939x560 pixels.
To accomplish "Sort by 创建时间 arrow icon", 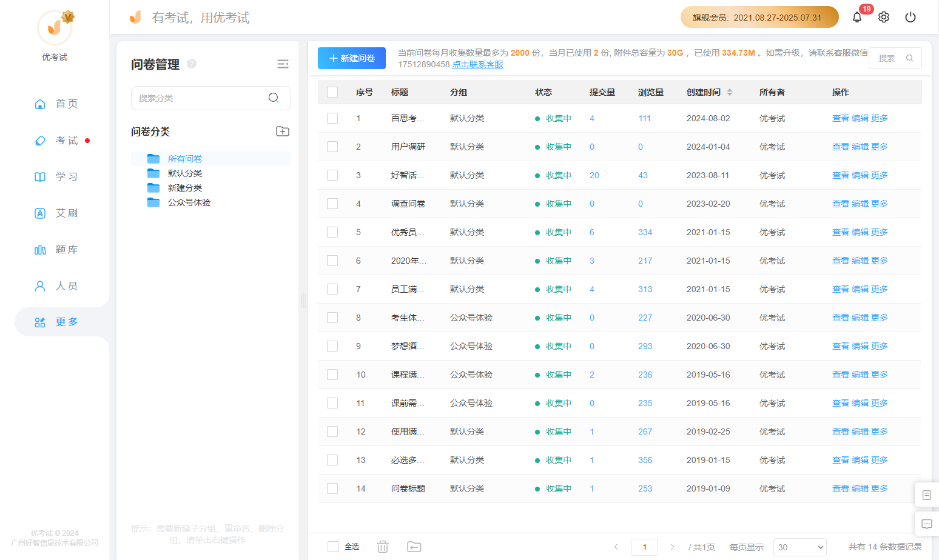I will click(x=730, y=92).
